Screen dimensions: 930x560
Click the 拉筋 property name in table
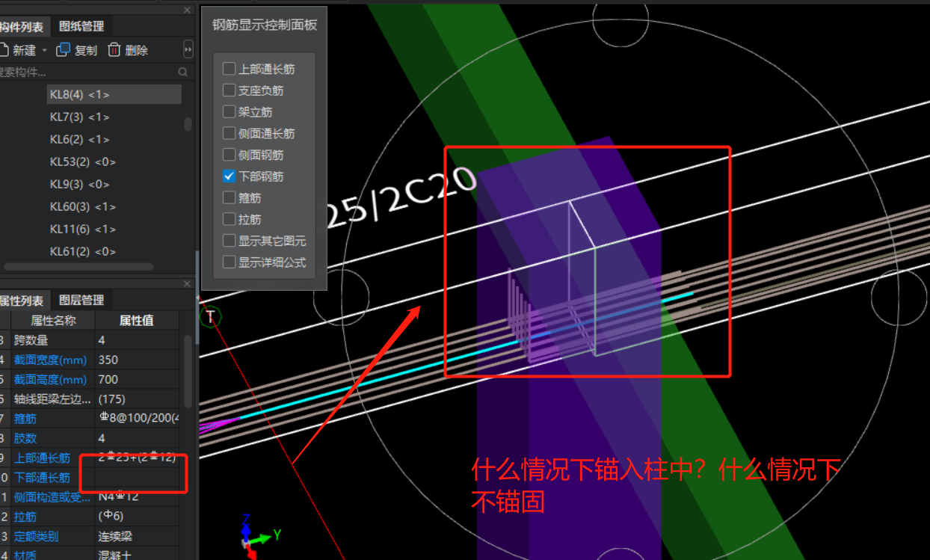pos(25,517)
